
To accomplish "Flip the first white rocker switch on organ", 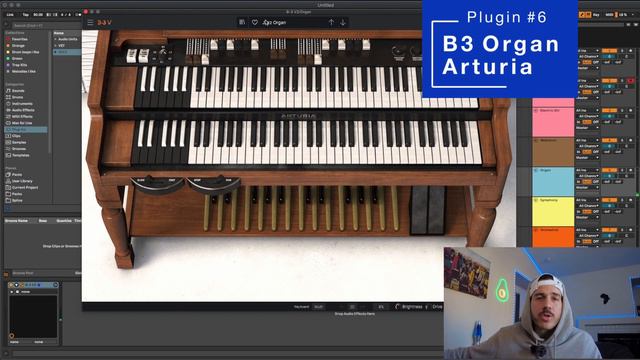I will [131, 56].
